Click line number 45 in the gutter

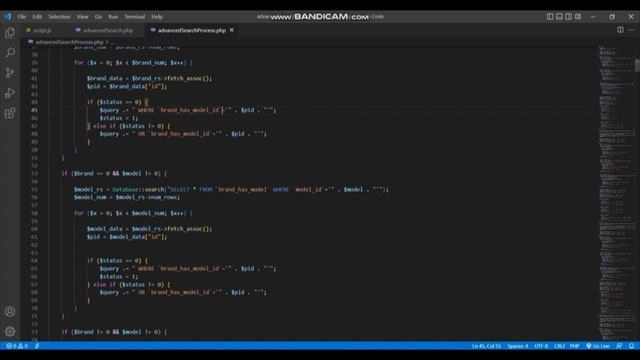34,110
